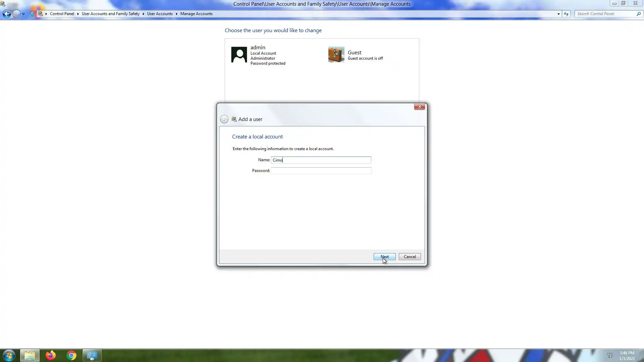This screenshot has width=644, height=362.
Task: Open the Windows Start menu orb
Action: [9, 355]
